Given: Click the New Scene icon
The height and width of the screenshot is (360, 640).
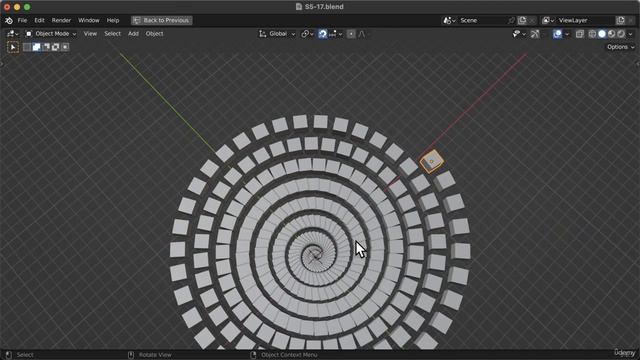Looking at the screenshot, I should (522, 20).
